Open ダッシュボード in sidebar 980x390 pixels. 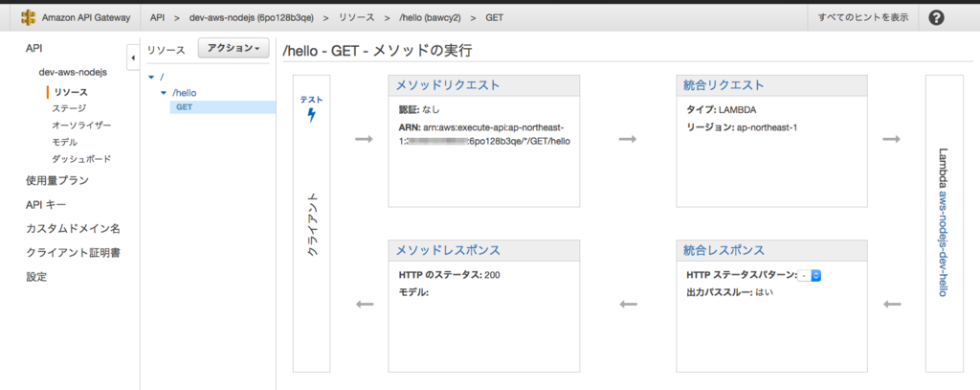point(82,159)
